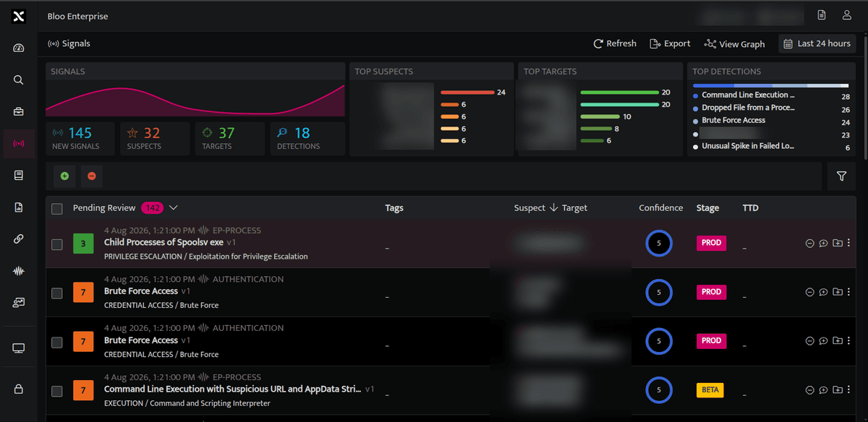The height and width of the screenshot is (422, 868).
Task: Open the three-dot menu on first Brute Force row
Action: (x=848, y=292)
